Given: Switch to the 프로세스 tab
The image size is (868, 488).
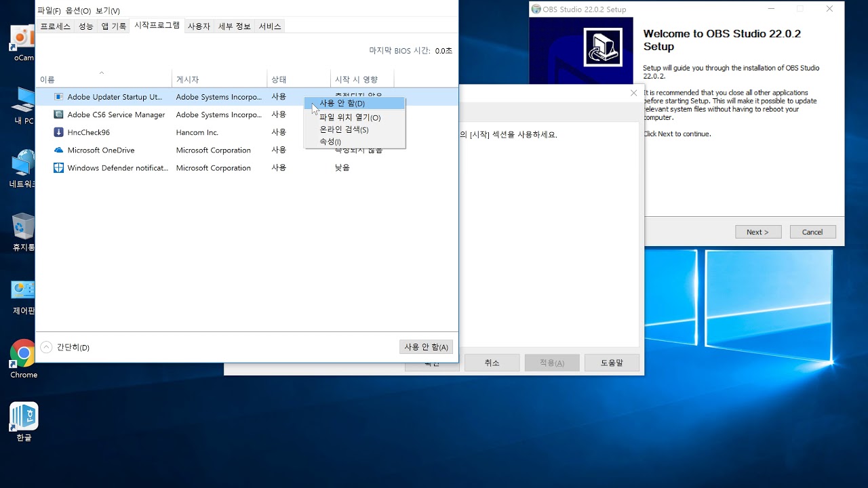Looking at the screenshot, I should (x=56, y=26).
